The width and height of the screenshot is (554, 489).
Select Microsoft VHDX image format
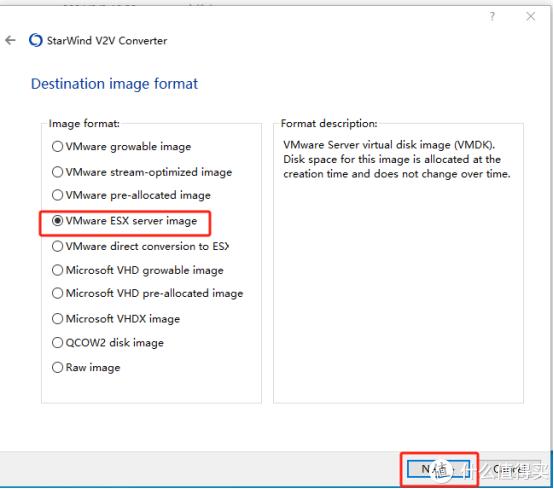click(x=116, y=319)
